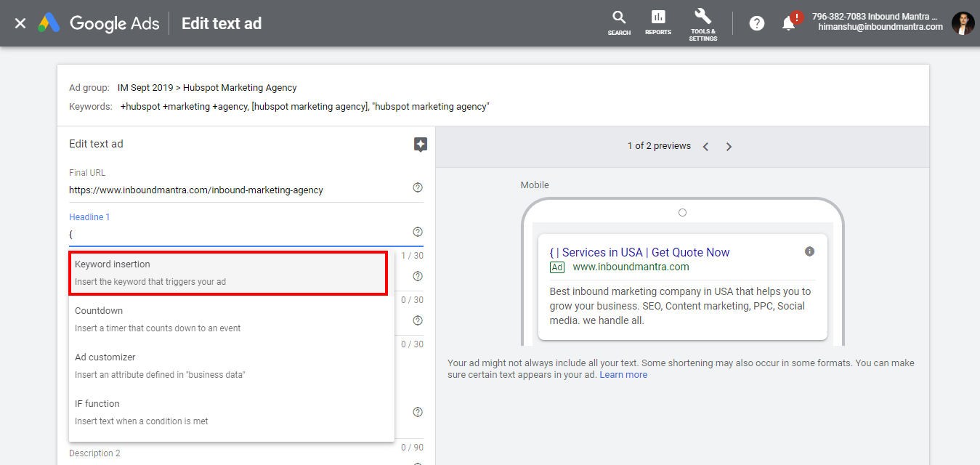
Task: Click the account email text
Action: [880, 27]
